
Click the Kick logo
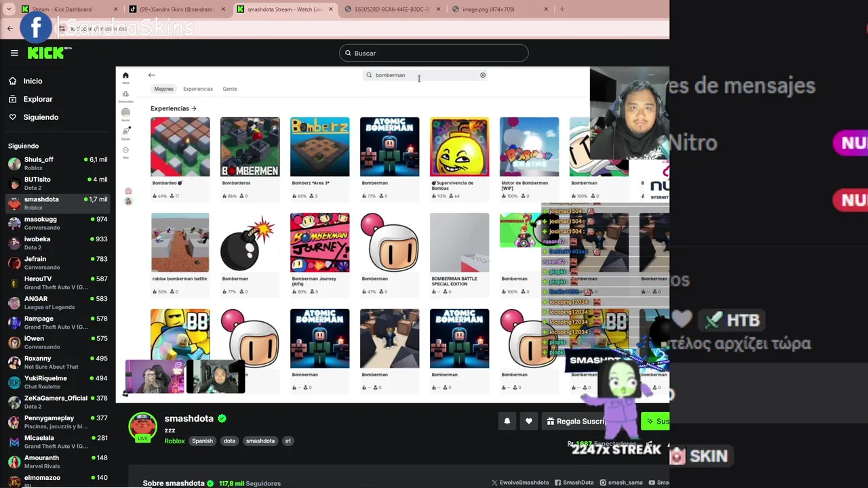[50, 53]
